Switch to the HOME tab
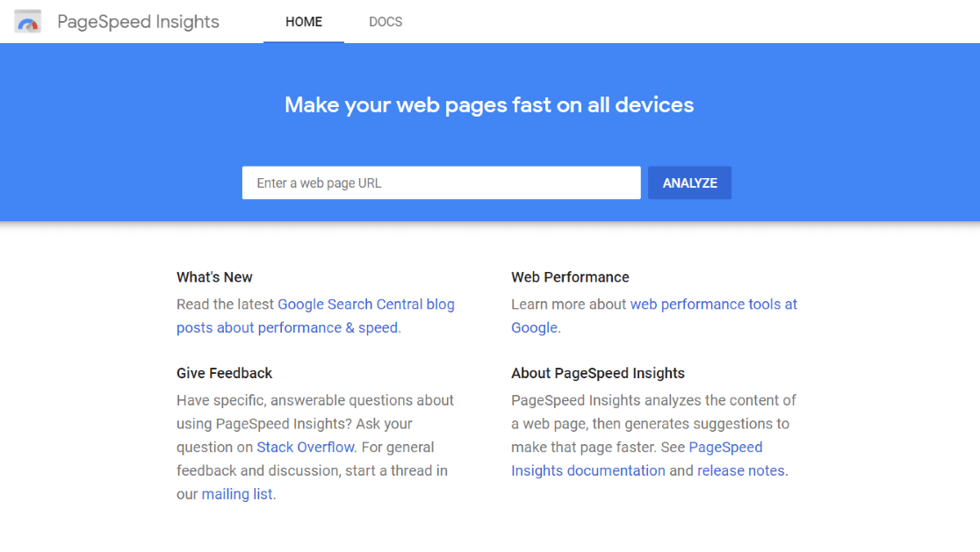The height and width of the screenshot is (552, 980). (x=304, y=22)
